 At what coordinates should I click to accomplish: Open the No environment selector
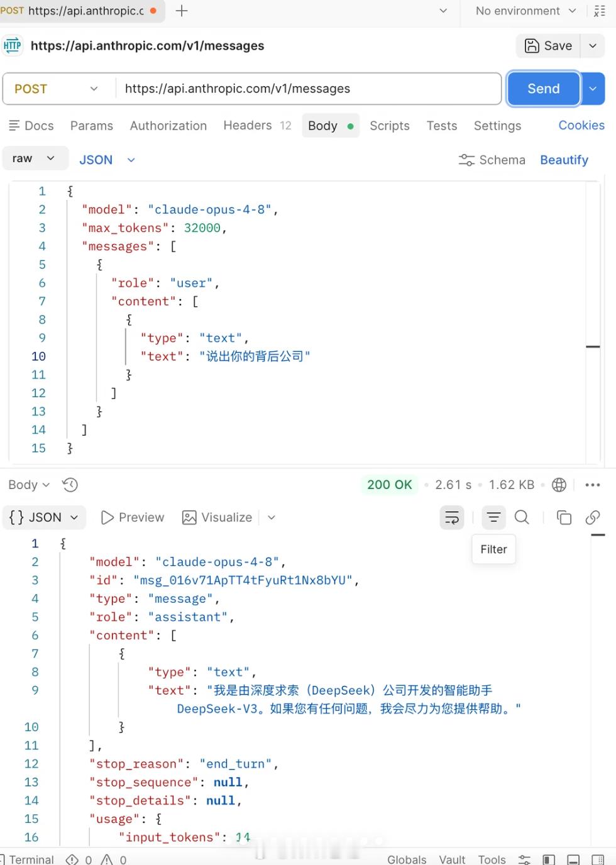525,11
